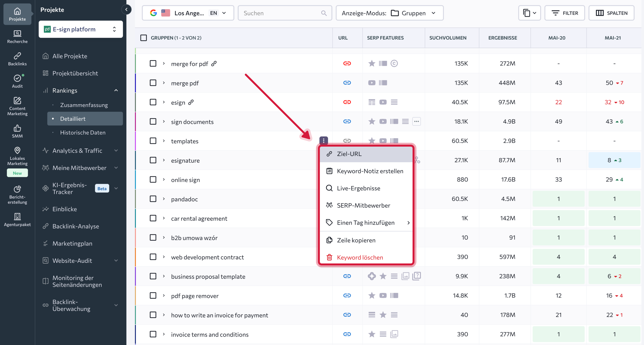
Task: Open Content Marketing section
Action: tap(17, 106)
